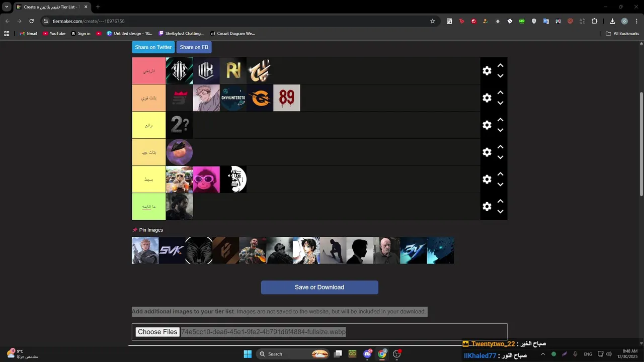Select the pink monkey with sunglasses image
The height and width of the screenshot is (362, 644).
point(206,179)
